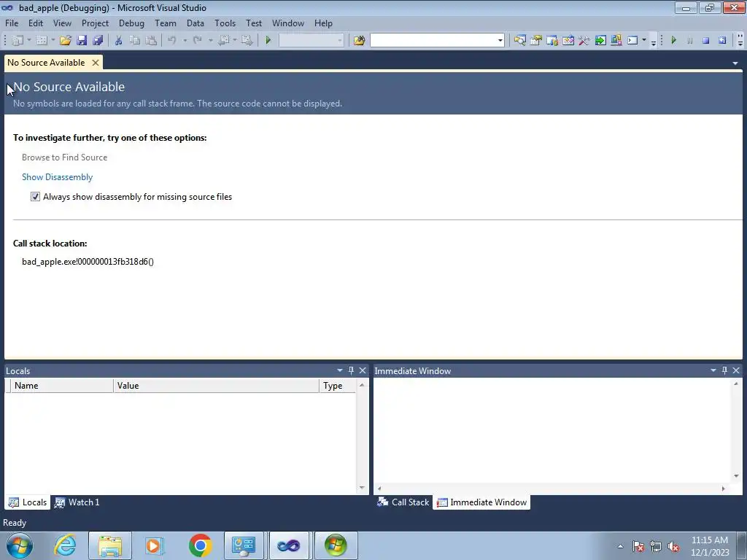Click the Stop Debugging square icon
Viewport: 747px width, 560px height.
(x=706, y=41)
